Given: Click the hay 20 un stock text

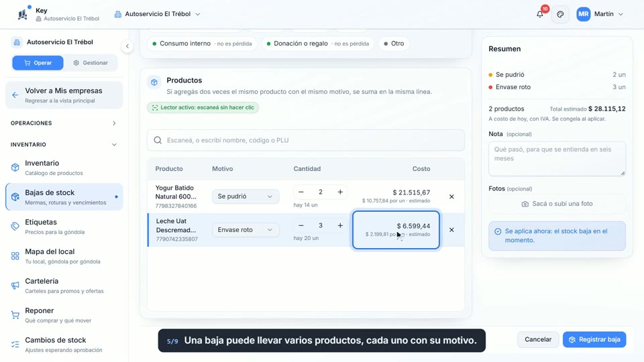Looking at the screenshot, I should point(306,238).
